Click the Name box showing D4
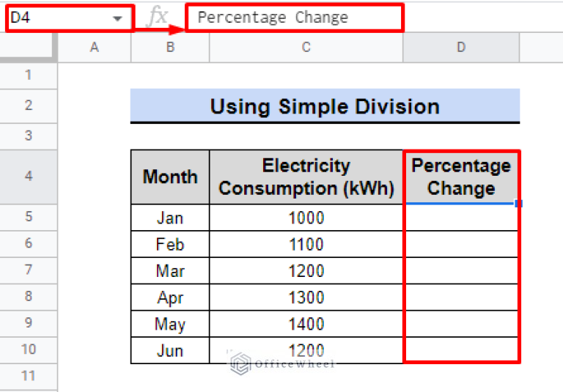The width and height of the screenshot is (563, 392). [70, 18]
